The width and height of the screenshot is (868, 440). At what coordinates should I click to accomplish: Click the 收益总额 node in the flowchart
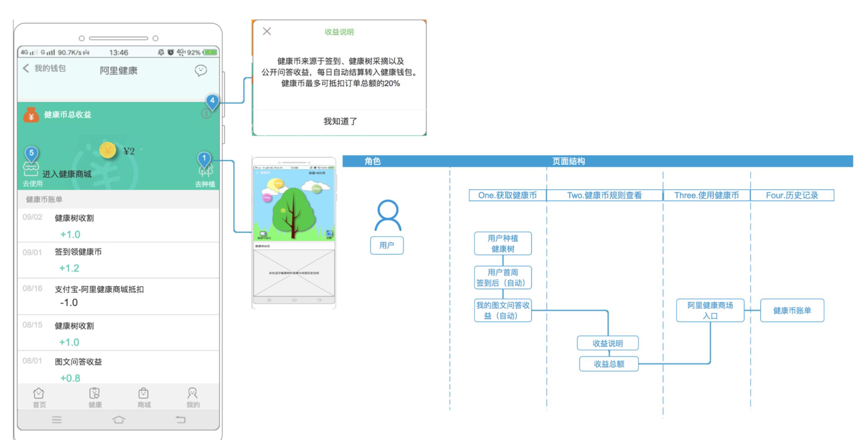click(x=609, y=364)
